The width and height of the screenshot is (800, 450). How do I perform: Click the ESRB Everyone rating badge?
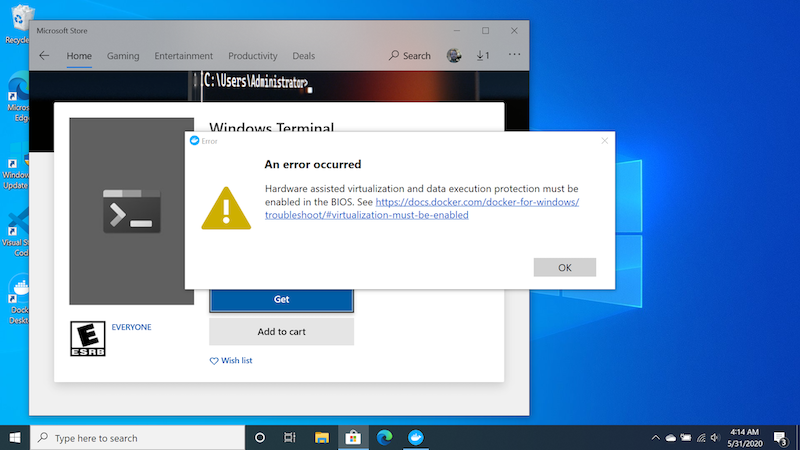(88, 339)
